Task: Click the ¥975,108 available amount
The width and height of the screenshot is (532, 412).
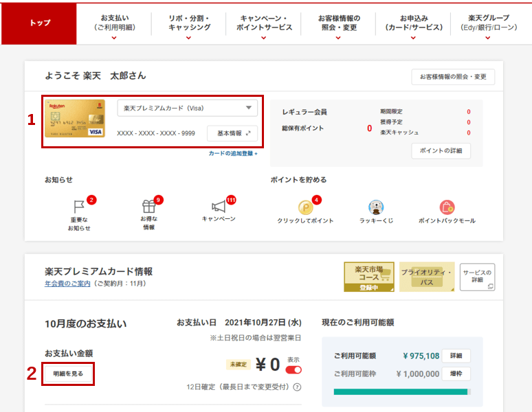Action: point(421,356)
